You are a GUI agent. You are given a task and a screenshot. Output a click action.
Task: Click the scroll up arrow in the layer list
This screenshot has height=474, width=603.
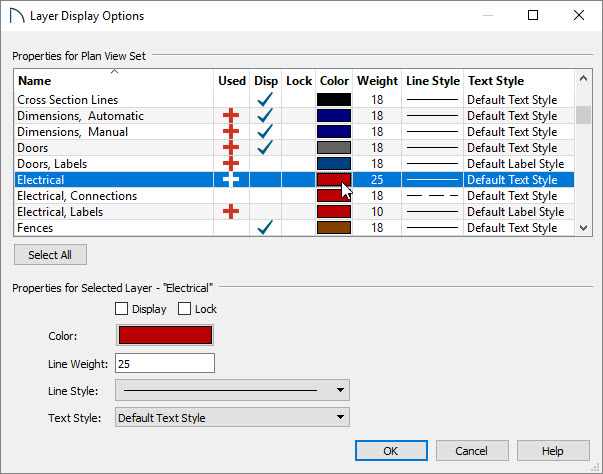[x=583, y=78]
